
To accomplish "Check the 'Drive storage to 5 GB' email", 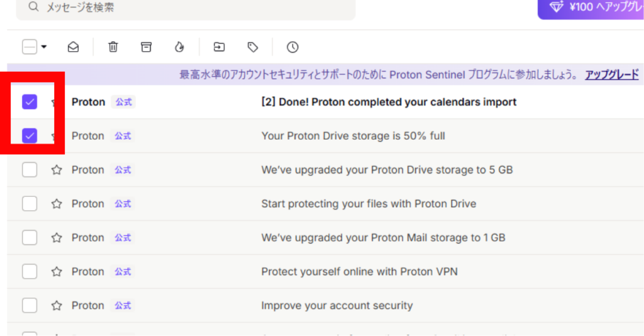I will point(30,170).
